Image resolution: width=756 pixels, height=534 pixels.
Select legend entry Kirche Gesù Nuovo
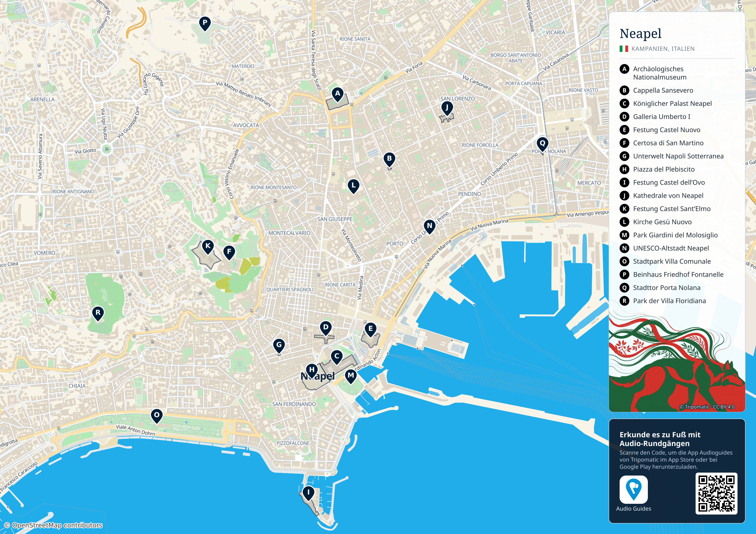pyautogui.click(x=662, y=222)
